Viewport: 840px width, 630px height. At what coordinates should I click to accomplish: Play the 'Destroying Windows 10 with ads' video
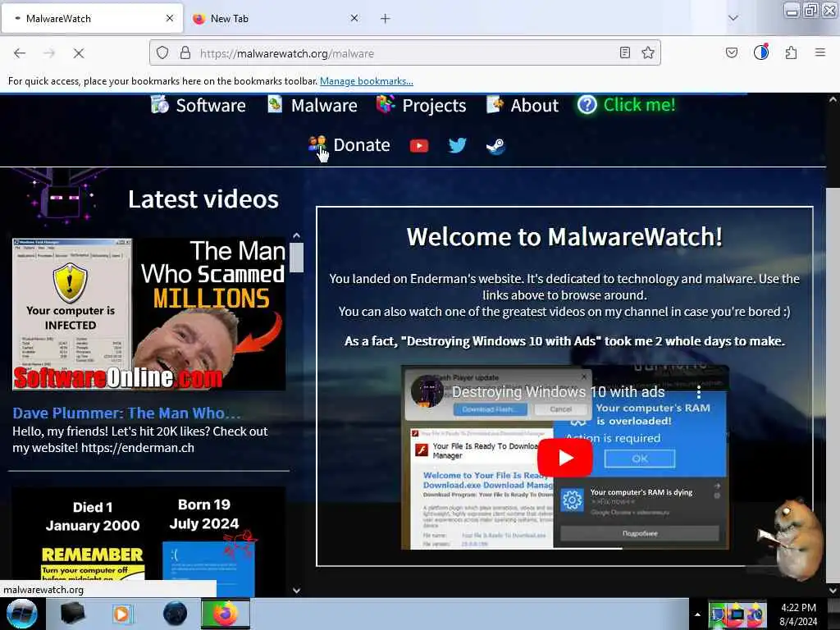coord(564,458)
